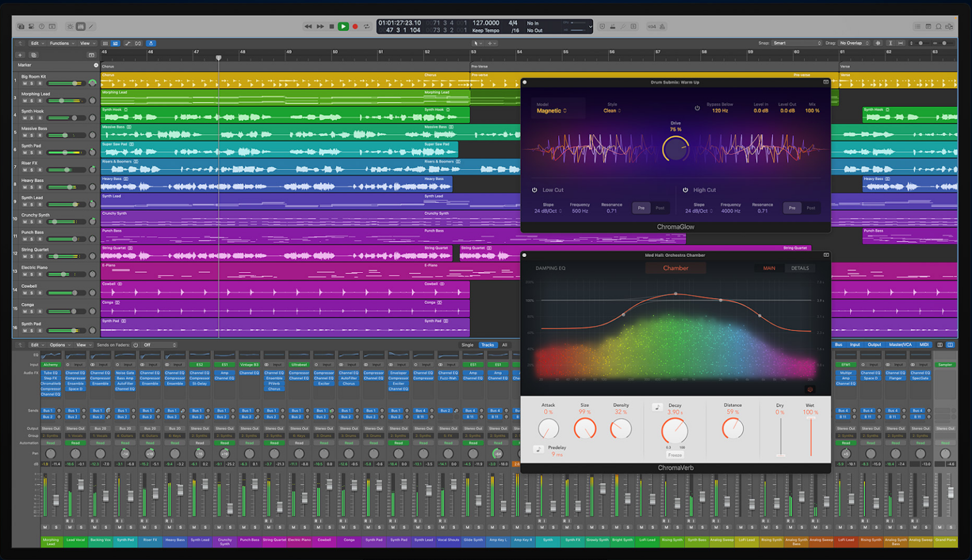Click the Wet level slider in ChromaVerb
Image resolution: width=972 pixels, height=560 pixels.
tap(811, 437)
